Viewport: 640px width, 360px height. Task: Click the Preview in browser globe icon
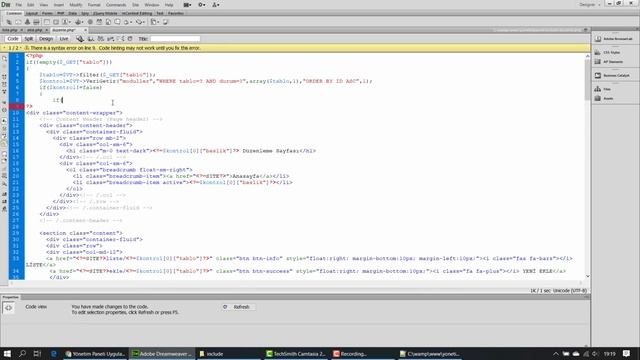(x=80, y=39)
